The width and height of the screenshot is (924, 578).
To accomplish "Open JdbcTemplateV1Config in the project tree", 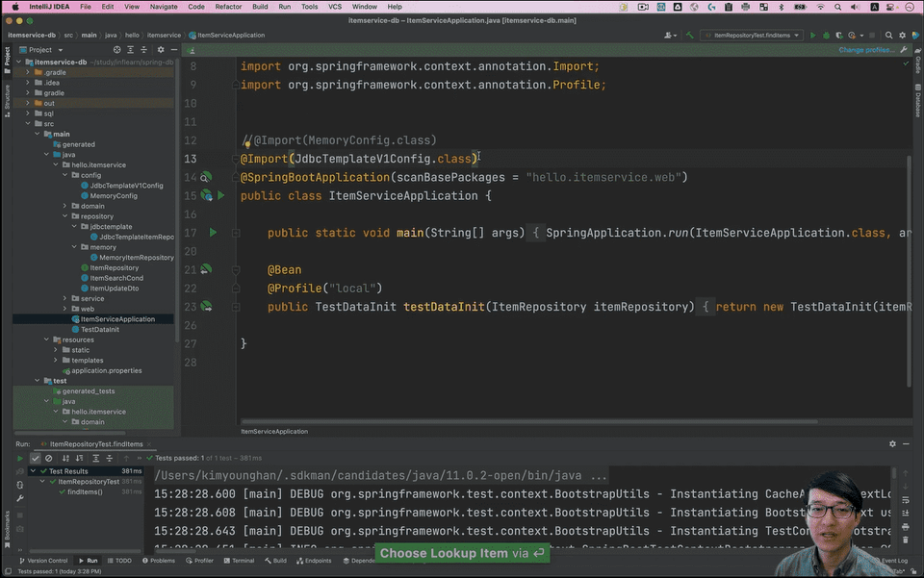I will pyautogui.click(x=126, y=186).
